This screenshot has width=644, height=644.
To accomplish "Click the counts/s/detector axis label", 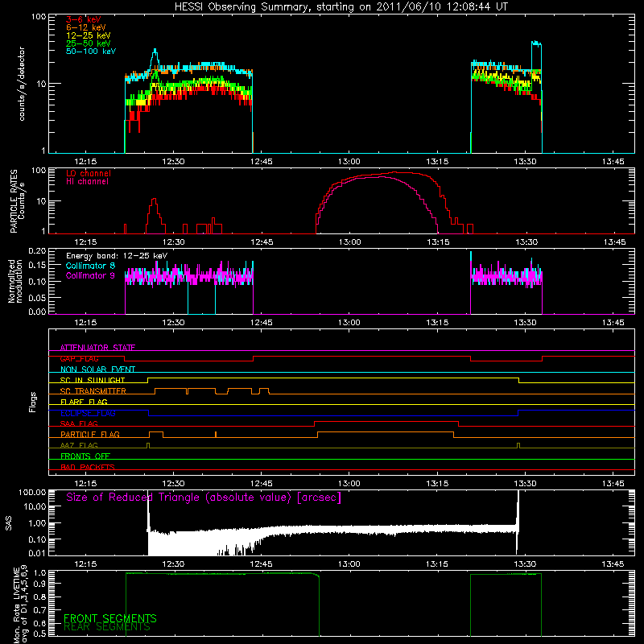I will coord(22,84).
